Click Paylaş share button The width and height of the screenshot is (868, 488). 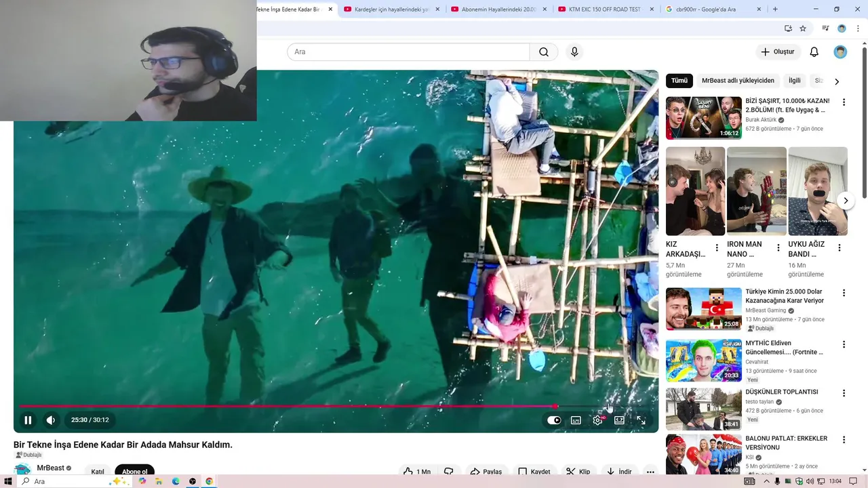point(486,472)
